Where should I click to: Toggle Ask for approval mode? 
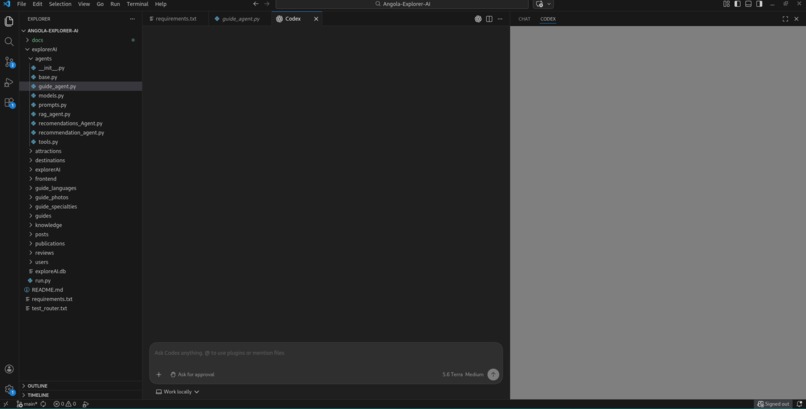192,375
